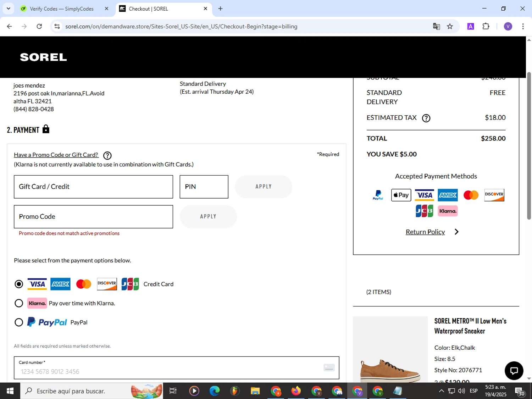The image size is (532, 399).
Task: Open the notification center icon
Action: click(x=520, y=391)
